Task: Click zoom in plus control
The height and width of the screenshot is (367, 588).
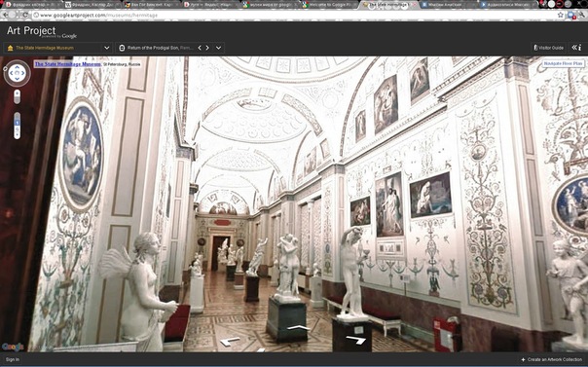Action: 17,92
